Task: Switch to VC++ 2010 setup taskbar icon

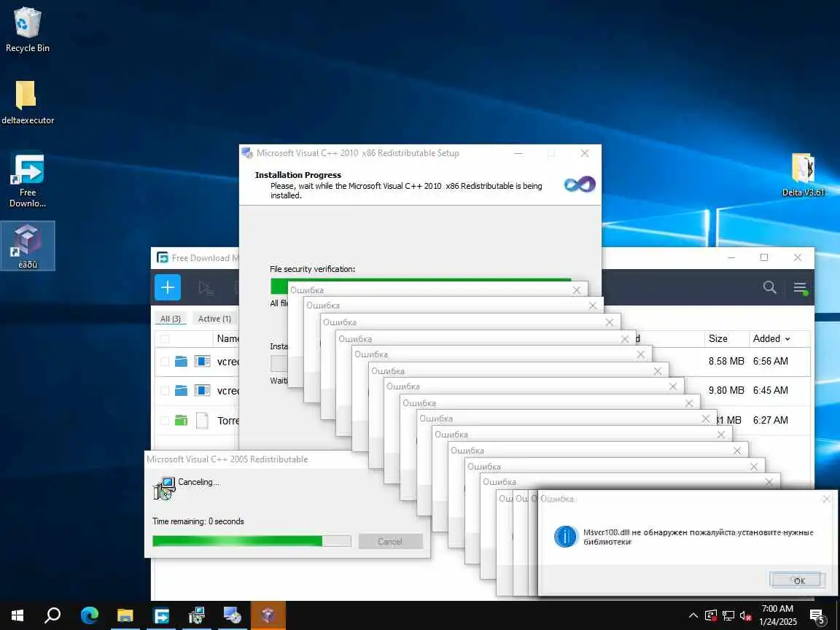Action: point(232,615)
